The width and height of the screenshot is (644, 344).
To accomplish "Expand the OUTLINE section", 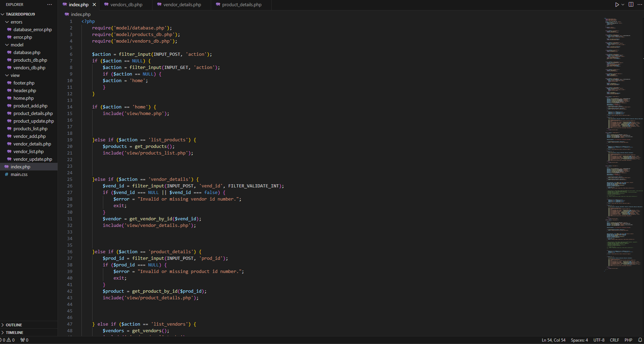I will (x=14, y=325).
